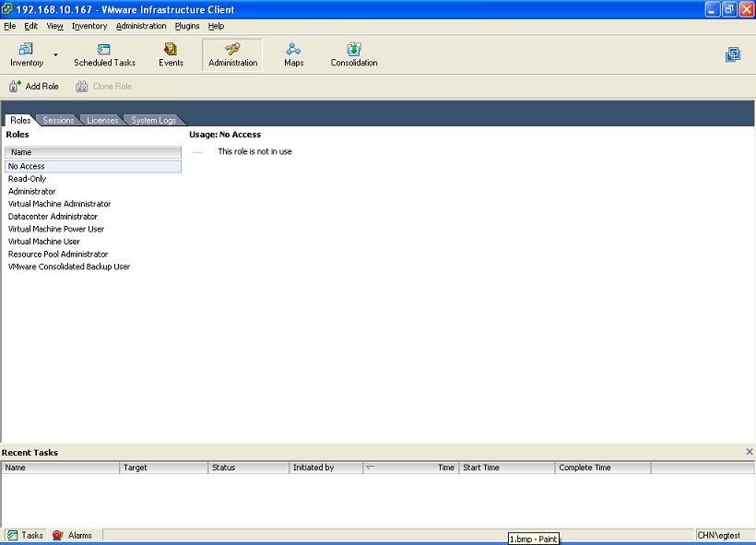The image size is (756, 545).
Task: Click the Add Role text label
Action: (41, 87)
